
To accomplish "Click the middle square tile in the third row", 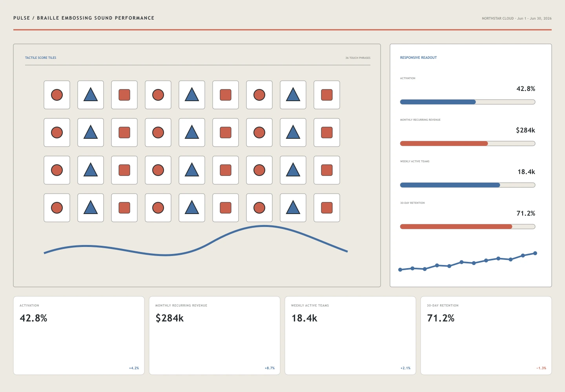I will (x=226, y=170).
